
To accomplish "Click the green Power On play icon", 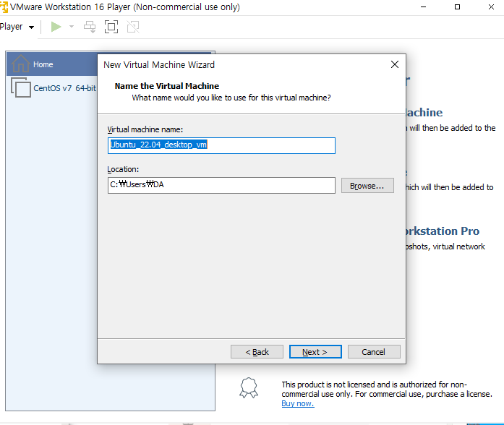I will pyautogui.click(x=56, y=27).
